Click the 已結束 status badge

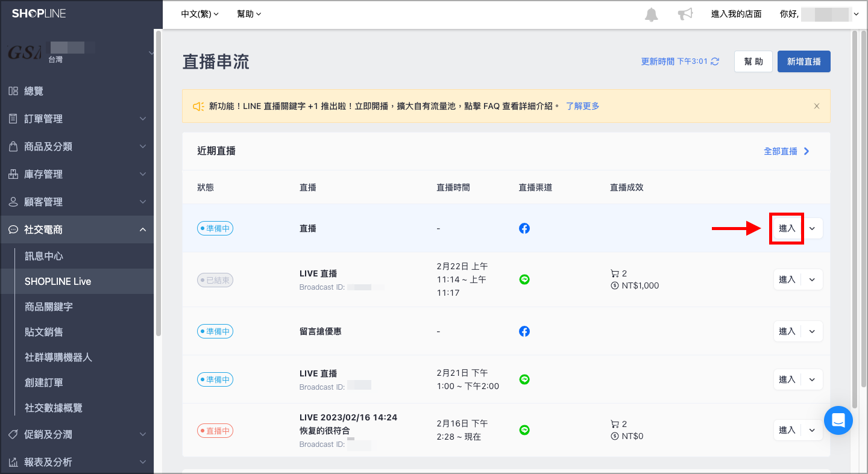pyautogui.click(x=215, y=280)
